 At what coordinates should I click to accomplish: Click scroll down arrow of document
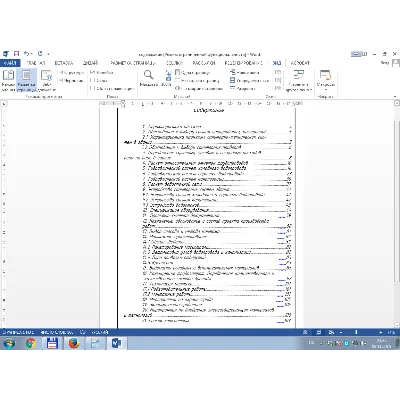pyautogui.click(x=397, y=325)
